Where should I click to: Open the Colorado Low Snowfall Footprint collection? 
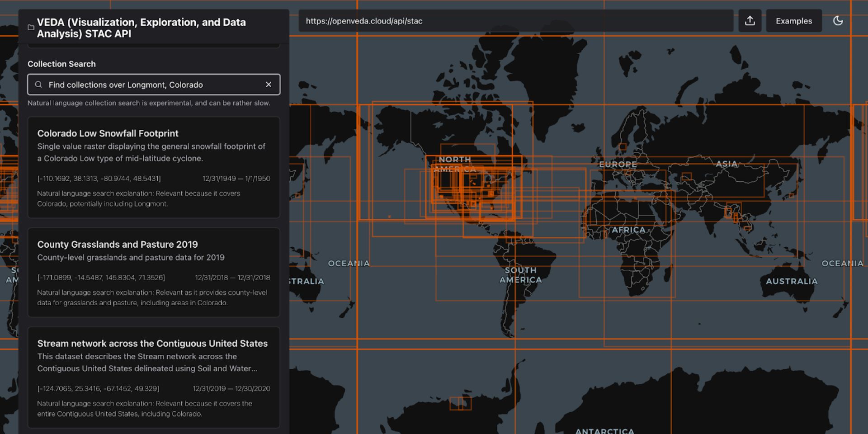pyautogui.click(x=154, y=167)
